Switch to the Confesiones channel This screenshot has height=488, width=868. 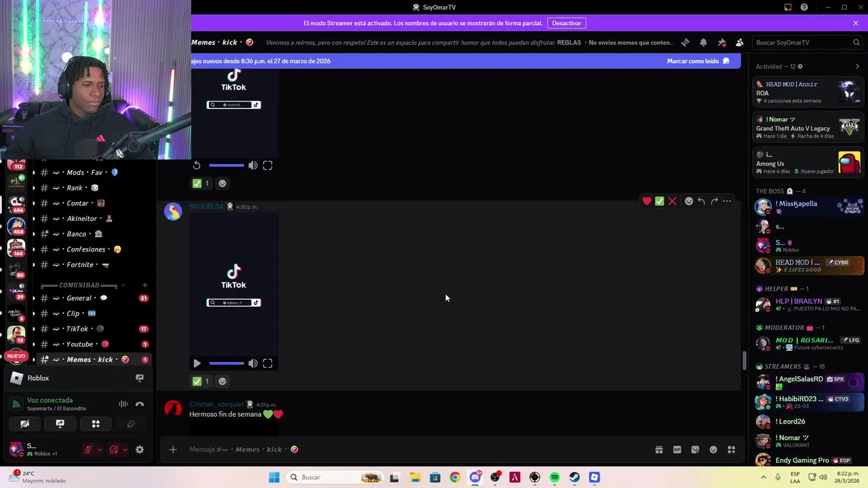pos(94,249)
